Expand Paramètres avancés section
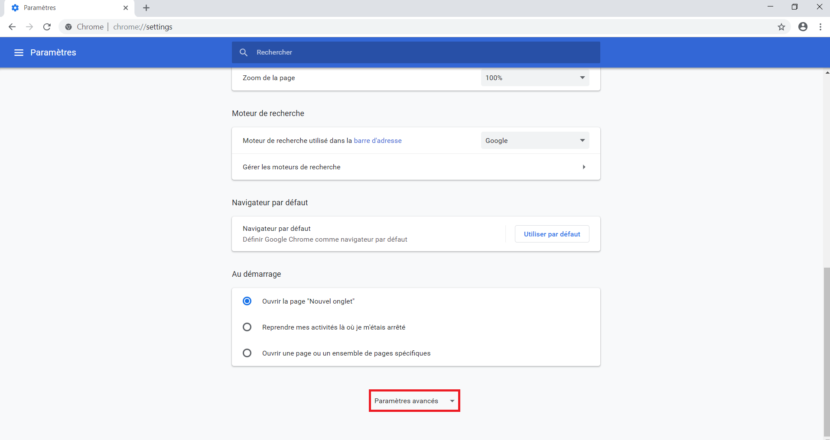 (414, 401)
